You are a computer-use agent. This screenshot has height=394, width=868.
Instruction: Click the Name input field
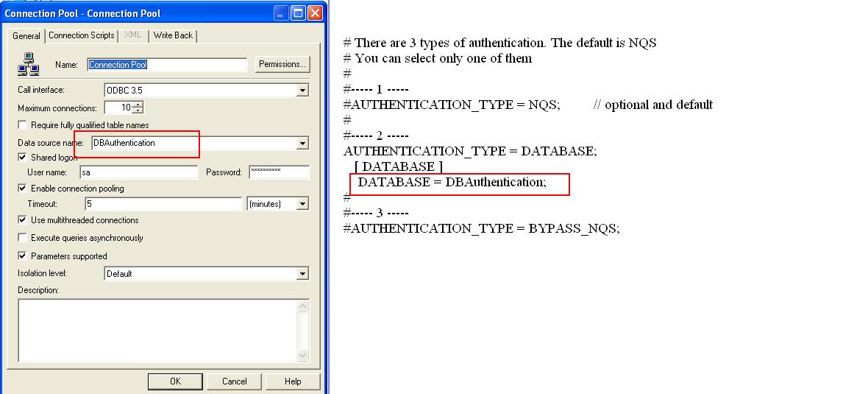167,65
